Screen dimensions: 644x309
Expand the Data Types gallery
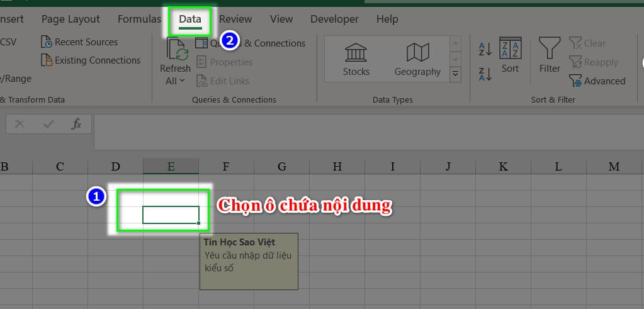(456, 74)
